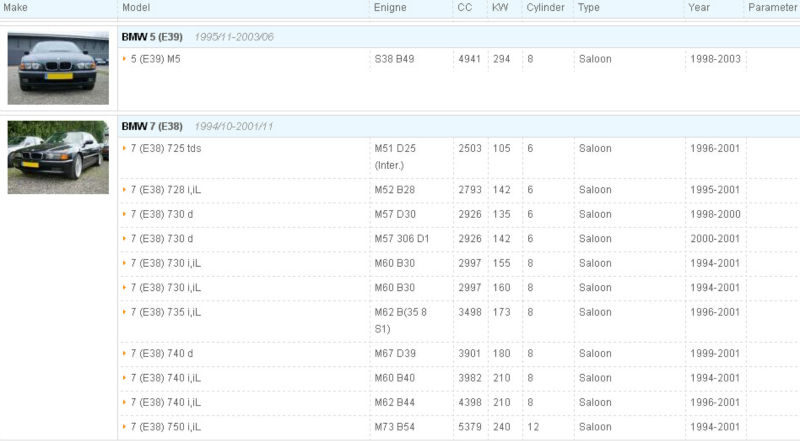Open the 7 (E38) 728 i,iL model link
Image resolution: width=800 pixels, height=442 pixels.
click(166, 190)
